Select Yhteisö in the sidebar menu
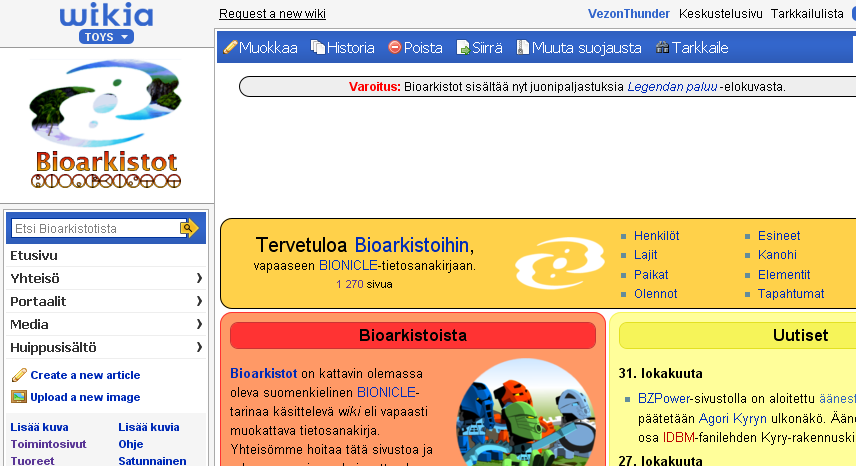 pos(34,278)
